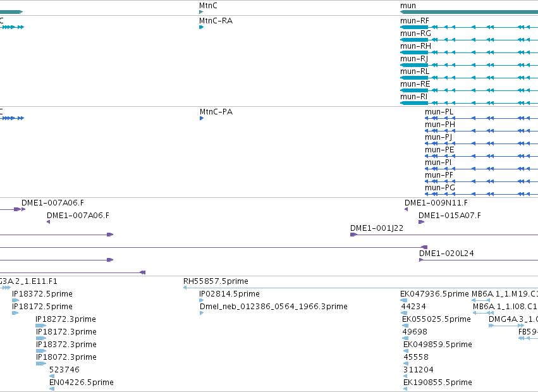
Task: Click the MtnC-PA protein arrow glyph
Action: (202, 118)
